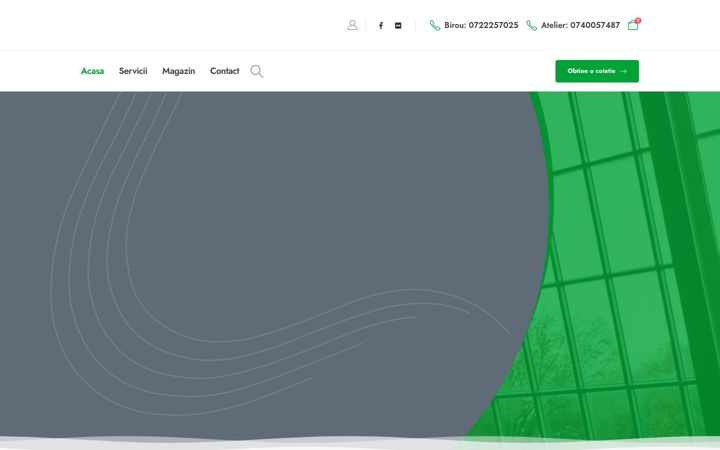The image size is (720, 450).
Task: Click the phone icon beside Atelier
Action: 531,25
